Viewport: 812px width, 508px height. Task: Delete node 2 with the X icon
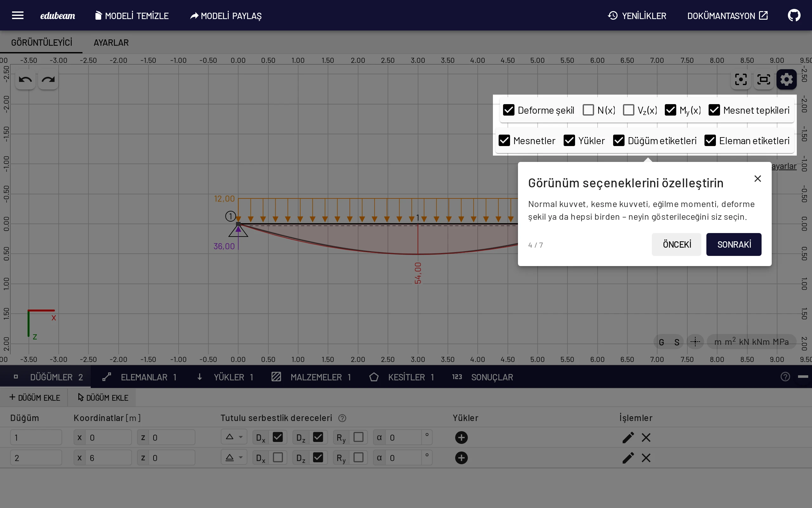click(x=646, y=458)
